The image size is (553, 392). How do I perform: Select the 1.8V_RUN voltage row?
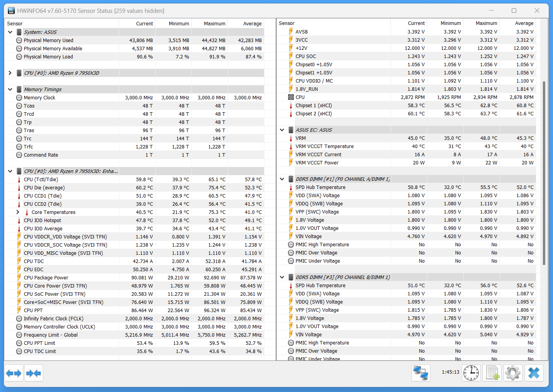point(406,89)
